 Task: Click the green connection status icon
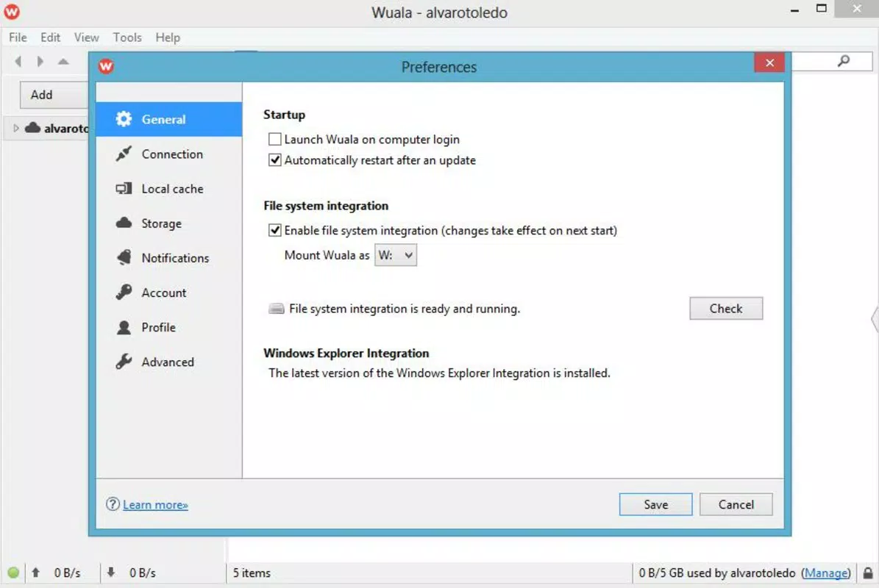coord(13,573)
